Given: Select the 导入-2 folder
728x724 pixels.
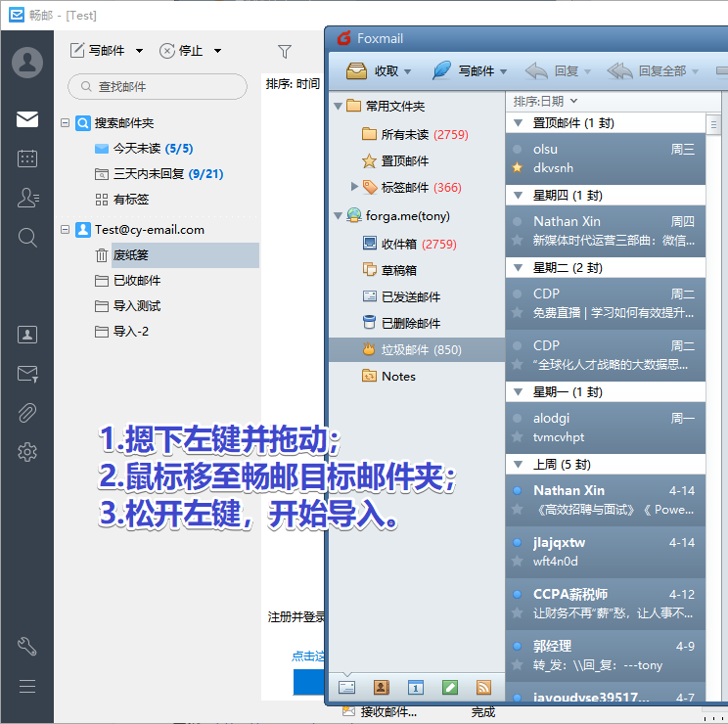Looking at the screenshot, I should click(x=121, y=332).
